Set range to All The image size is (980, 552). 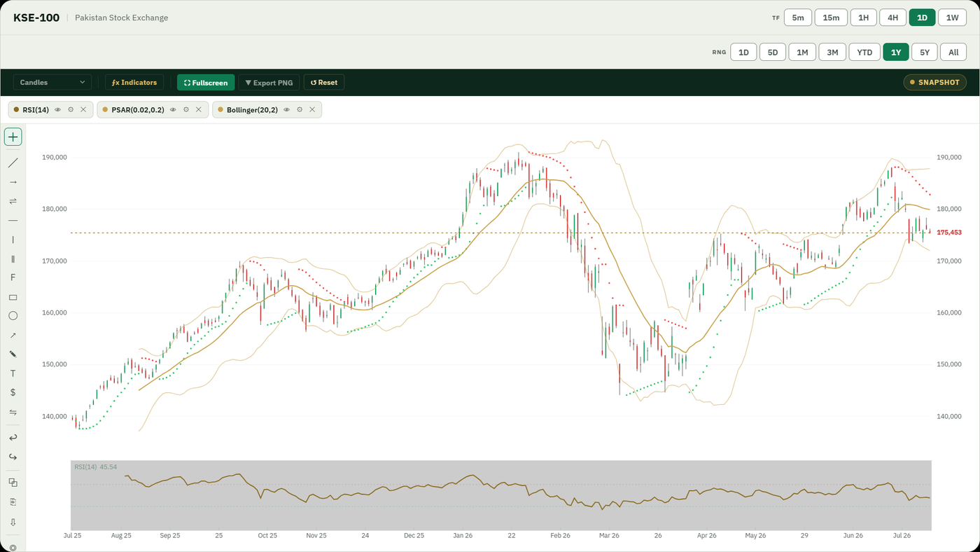(953, 52)
